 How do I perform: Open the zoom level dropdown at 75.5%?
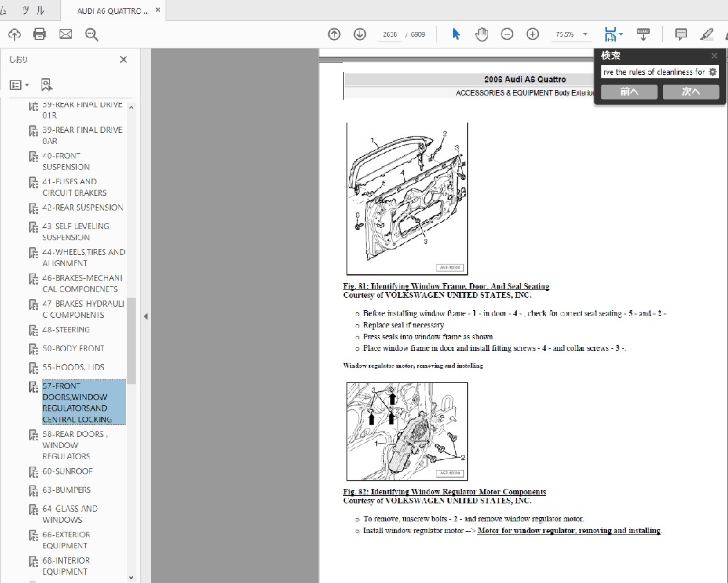[x=585, y=35]
